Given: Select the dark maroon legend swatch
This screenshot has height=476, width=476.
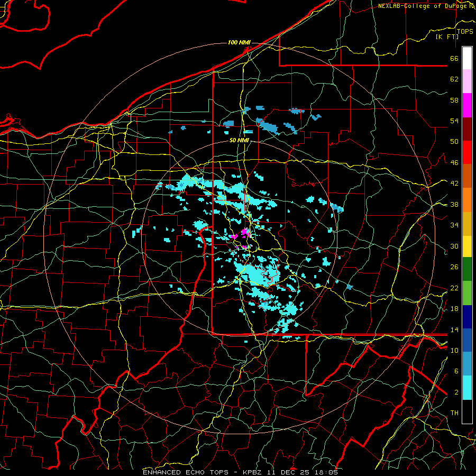Looking at the screenshot, I should pos(467,129).
